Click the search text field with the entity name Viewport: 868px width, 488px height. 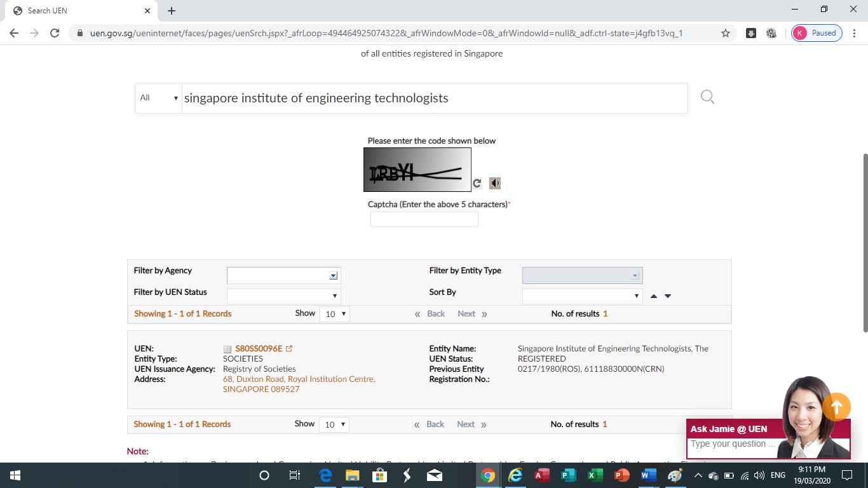click(435, 98)
